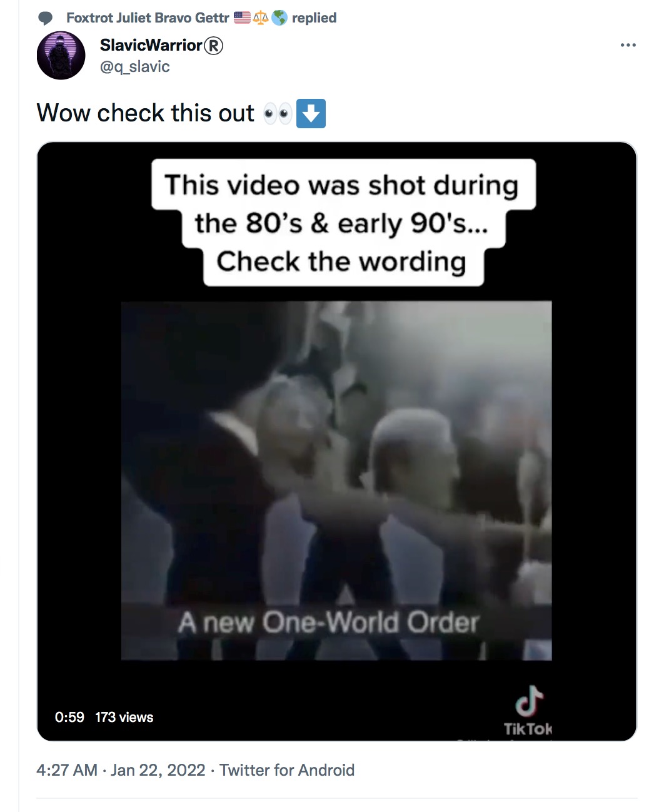
Task: Click the TikTok logo watermark
Action: [528, 711]
